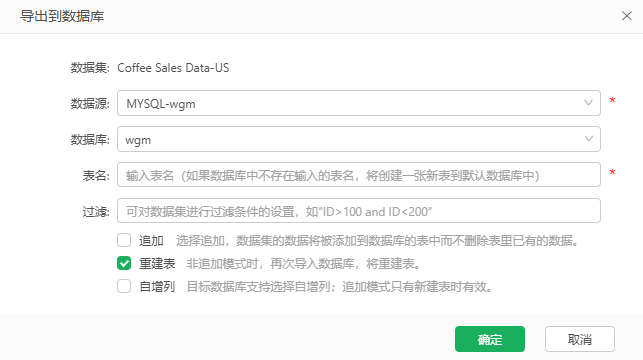The height and width of the screenshot is (360, 643).
Task: Cancel the export with 取消 button
Action: pyautogui.click(x=579, y=339)
